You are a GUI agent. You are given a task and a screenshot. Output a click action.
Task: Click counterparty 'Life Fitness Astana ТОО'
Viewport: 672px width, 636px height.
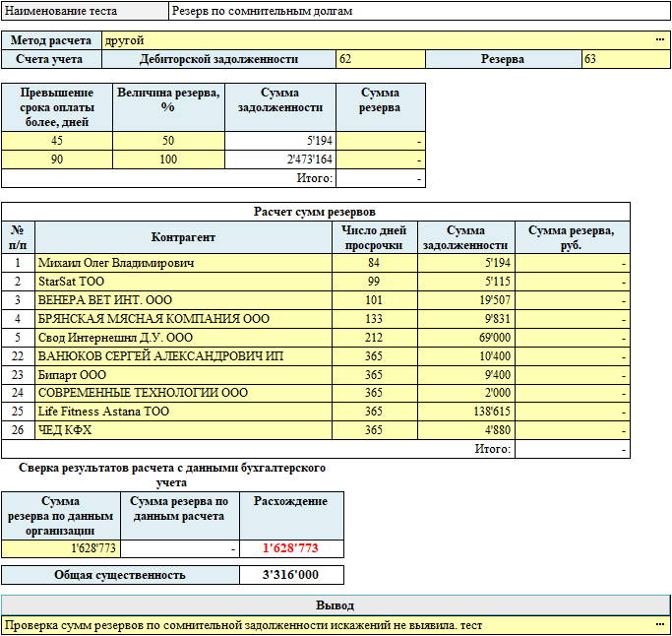(183, 412)
